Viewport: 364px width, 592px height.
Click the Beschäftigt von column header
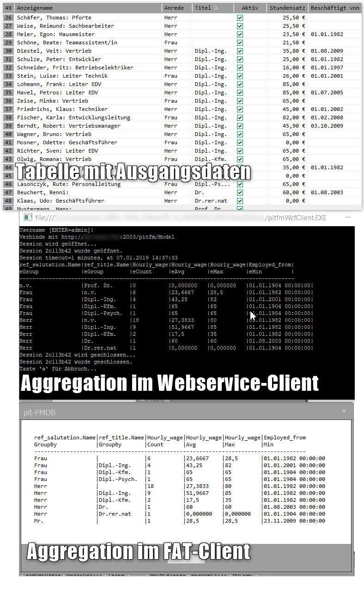point(335,8)
